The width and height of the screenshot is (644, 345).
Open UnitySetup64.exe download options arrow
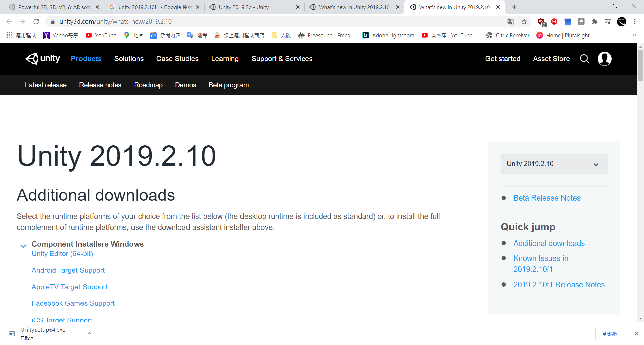click(89, 333)
